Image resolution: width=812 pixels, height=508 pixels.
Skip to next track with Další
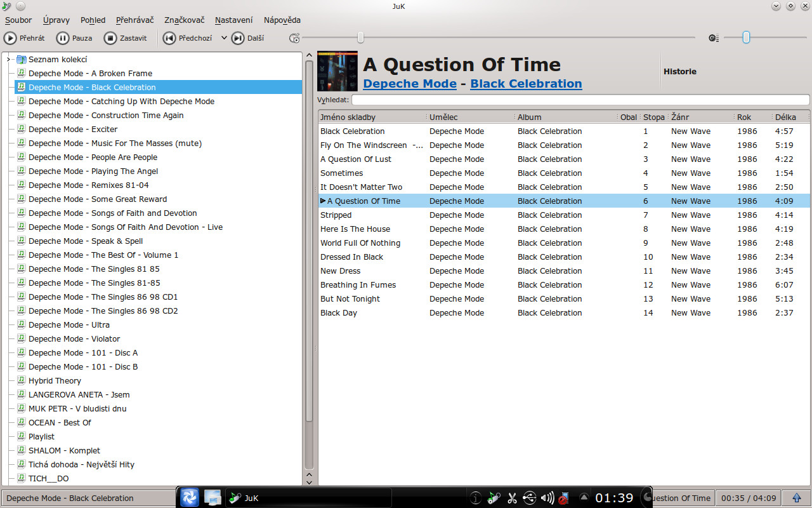point(249,38)
